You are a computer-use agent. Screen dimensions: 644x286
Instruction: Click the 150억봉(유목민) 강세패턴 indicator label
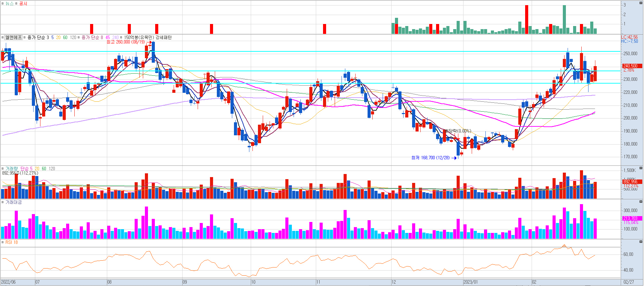148,37
